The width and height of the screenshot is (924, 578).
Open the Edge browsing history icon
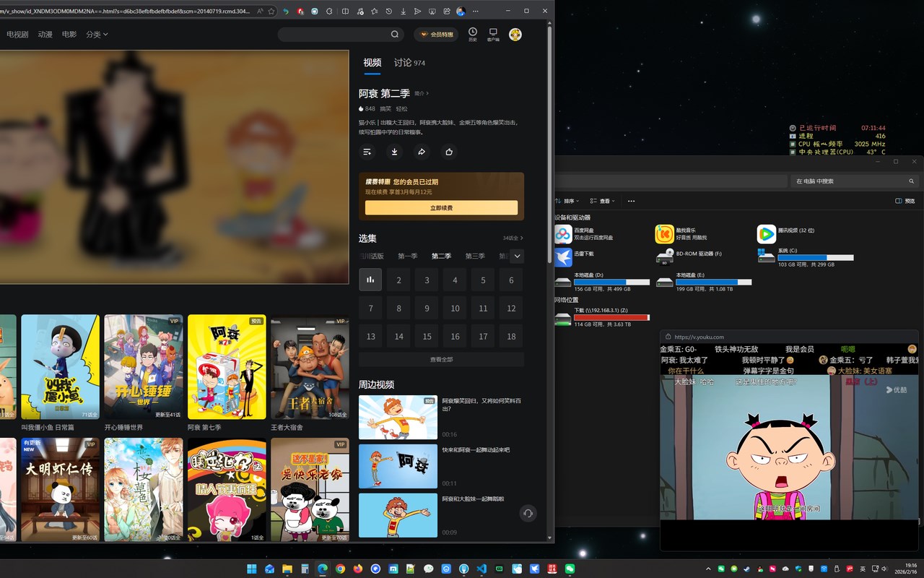point(389,12)
